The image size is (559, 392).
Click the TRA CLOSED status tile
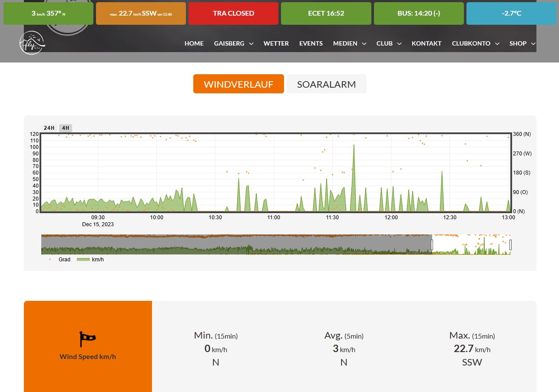coord(233,13)
